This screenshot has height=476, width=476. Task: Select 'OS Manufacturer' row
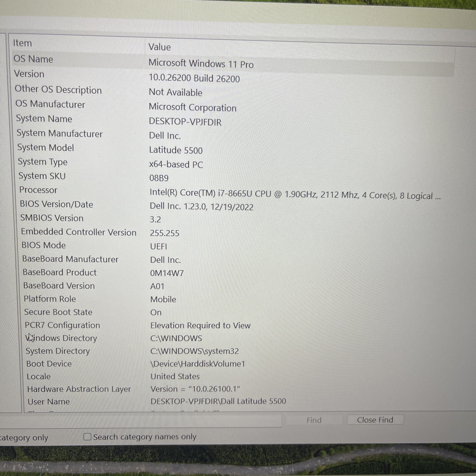tap(50, 104)
